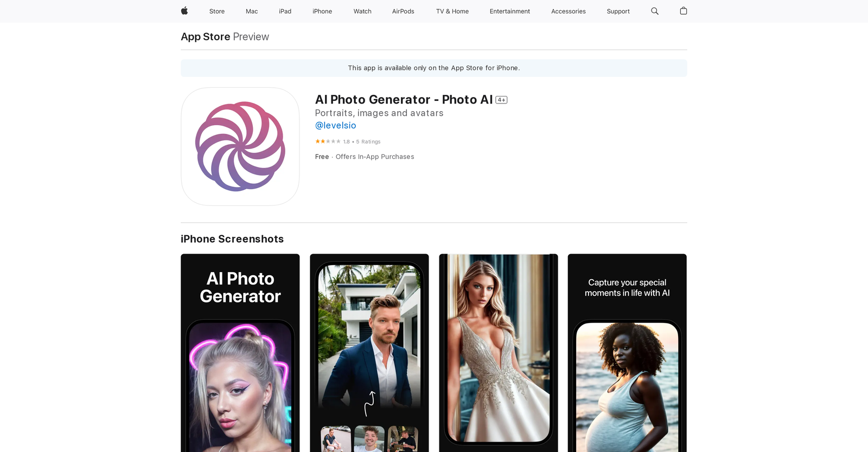Go to Accessories in nav bar
Image resolution: width=868 pixels, height=452 pixels.
click(569, 11)
